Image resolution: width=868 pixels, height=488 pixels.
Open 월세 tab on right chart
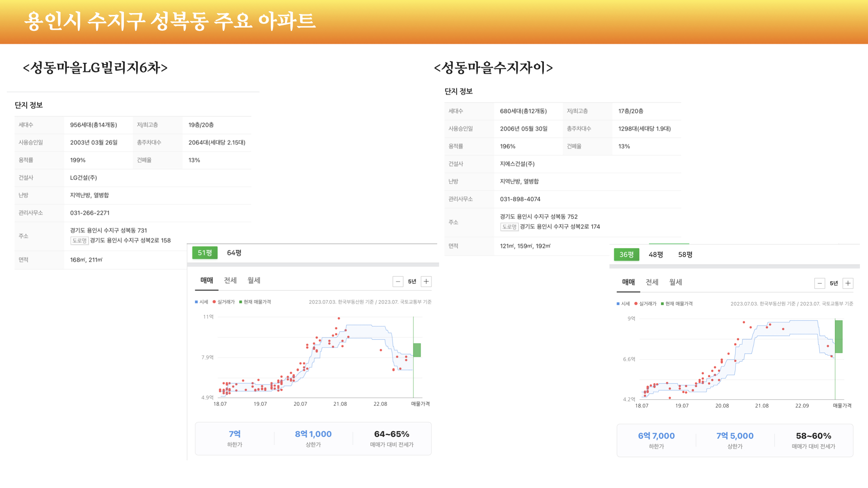point(675,282)
